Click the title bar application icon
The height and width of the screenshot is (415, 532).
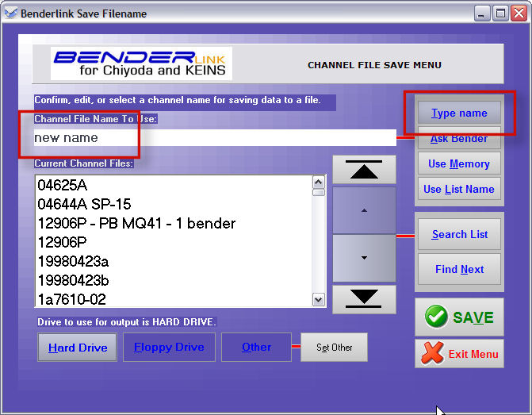point(10,13)
